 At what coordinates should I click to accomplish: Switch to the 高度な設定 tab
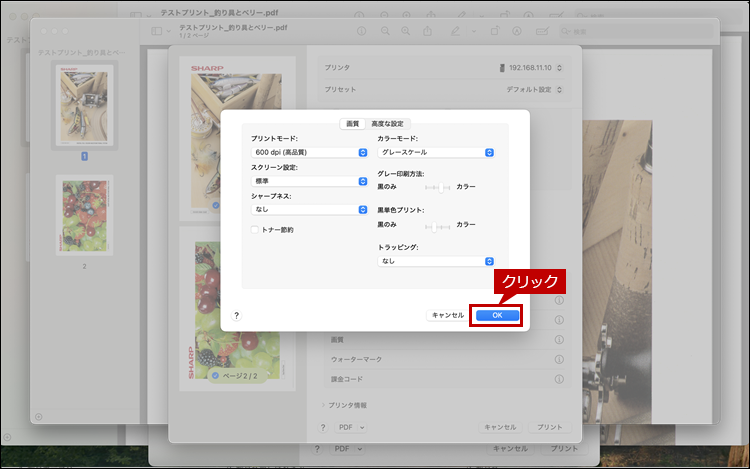pos(386,124)
